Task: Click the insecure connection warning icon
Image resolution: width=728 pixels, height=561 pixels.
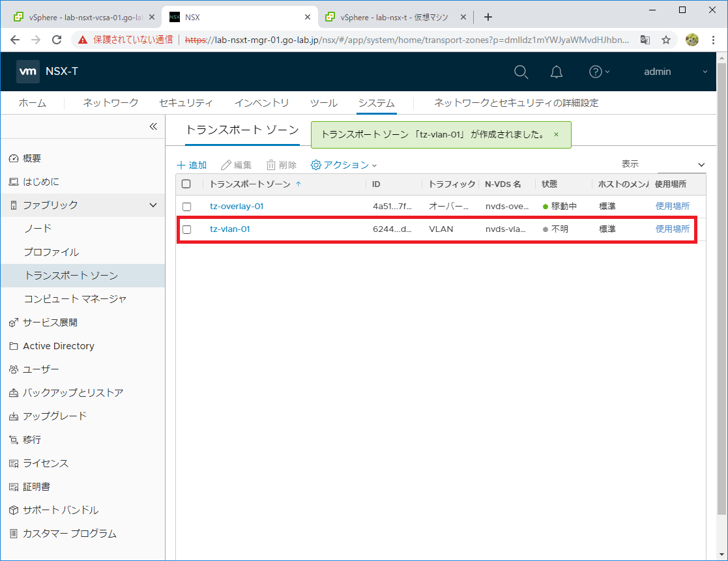Action: [83, 40]
